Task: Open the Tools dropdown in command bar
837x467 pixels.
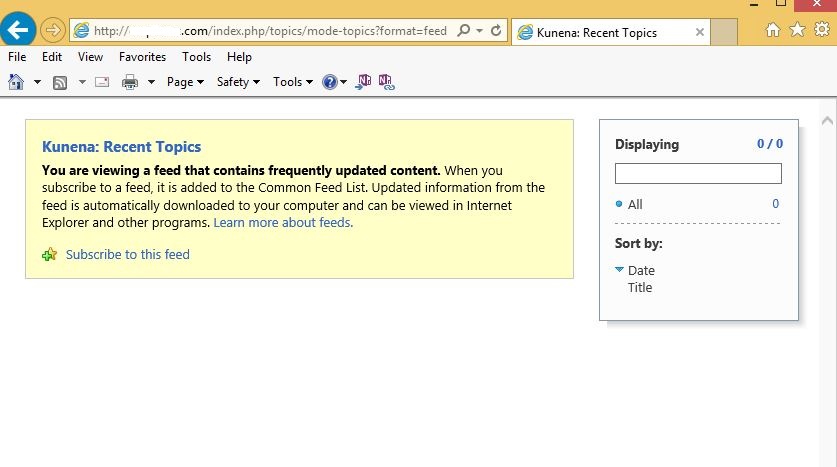Action: point(293,82)
